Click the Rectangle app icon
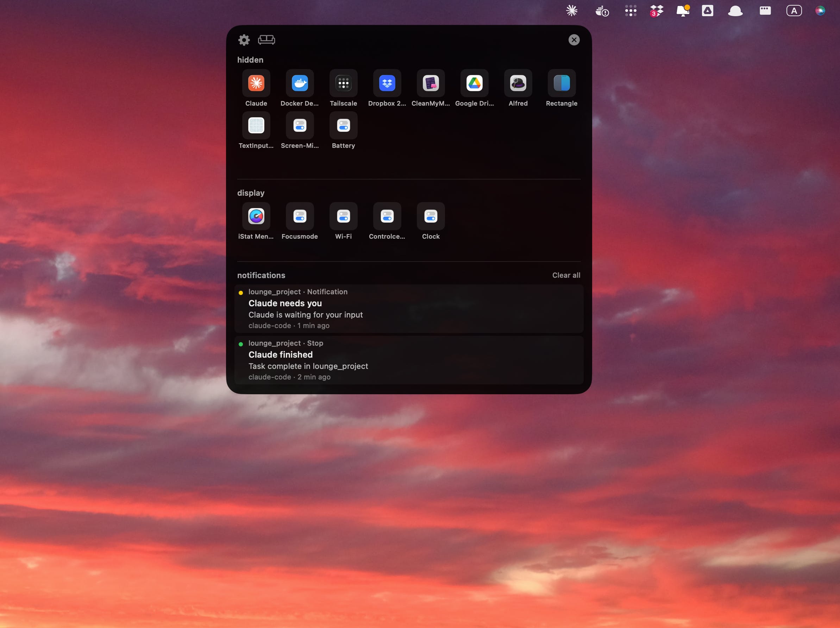This screenshot has width=840, height=628. pyautogui.click(x=561, y=83)
